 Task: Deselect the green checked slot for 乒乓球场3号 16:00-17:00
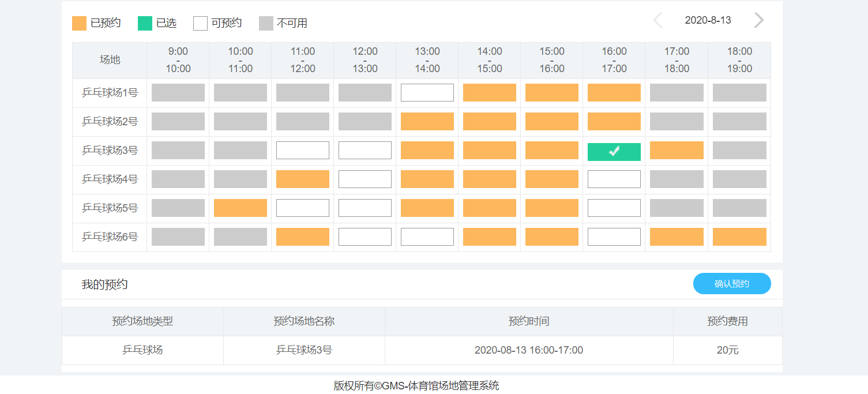[614, 152]
